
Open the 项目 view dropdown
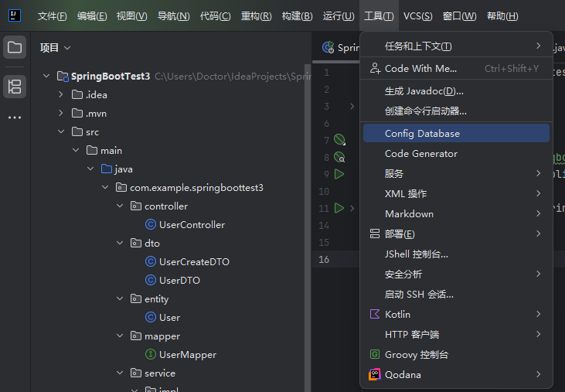tap(56, 47)
